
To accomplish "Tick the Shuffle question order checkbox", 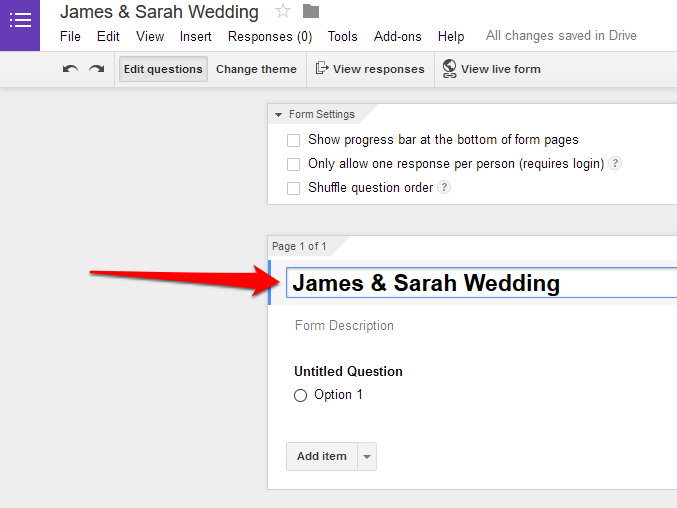I will point(293,188).
